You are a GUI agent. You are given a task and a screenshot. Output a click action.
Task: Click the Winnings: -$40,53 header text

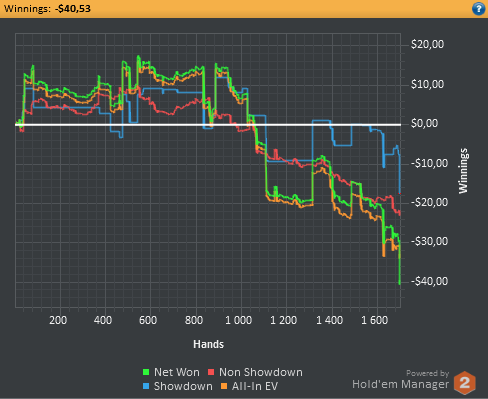tap(47, 8)
